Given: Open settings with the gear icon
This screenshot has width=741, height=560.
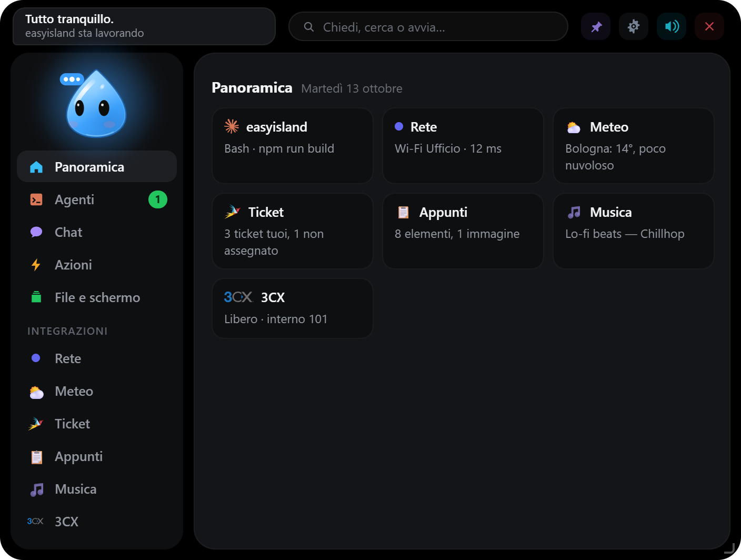Looking at the screenshot, I should pos(634,26).
